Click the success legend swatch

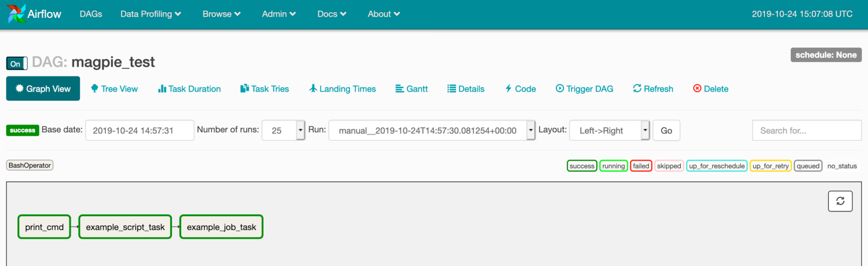coord(582,166)
